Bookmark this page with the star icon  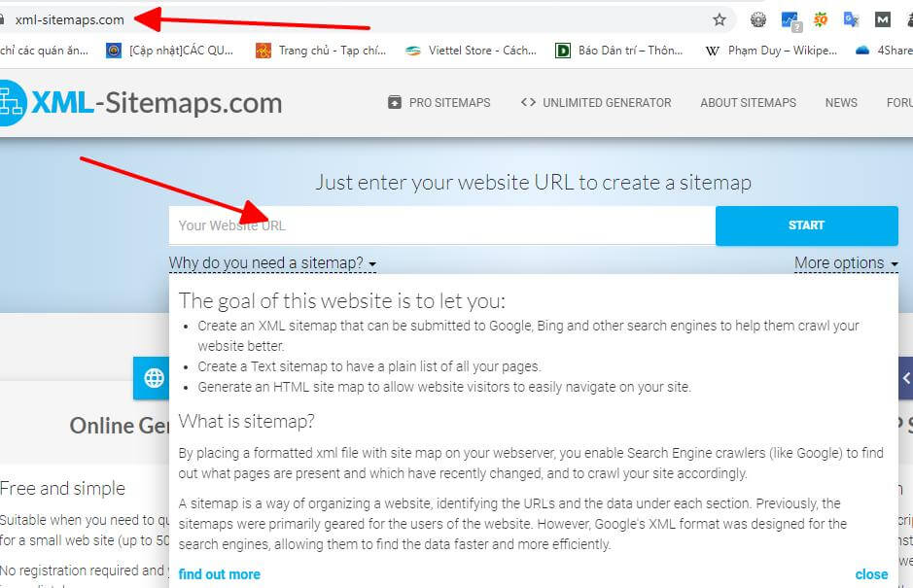tap(720, 19)
